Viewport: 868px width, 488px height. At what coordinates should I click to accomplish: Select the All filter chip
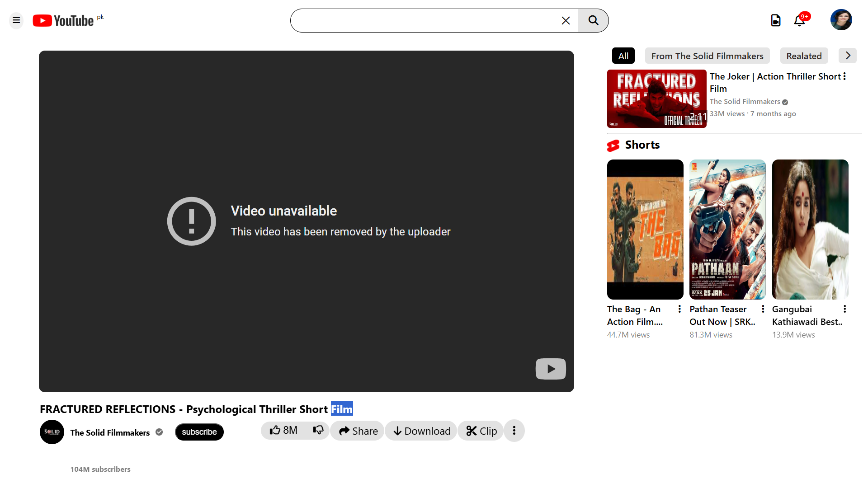[x=623, y=56]
